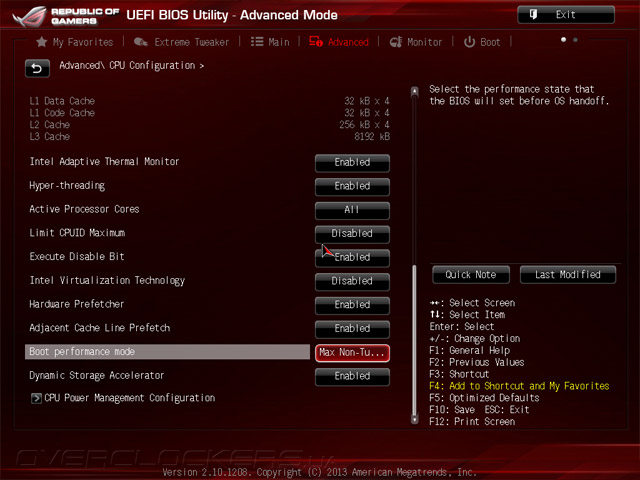Change Execute Disable Bit value

[x=352, y=257]
